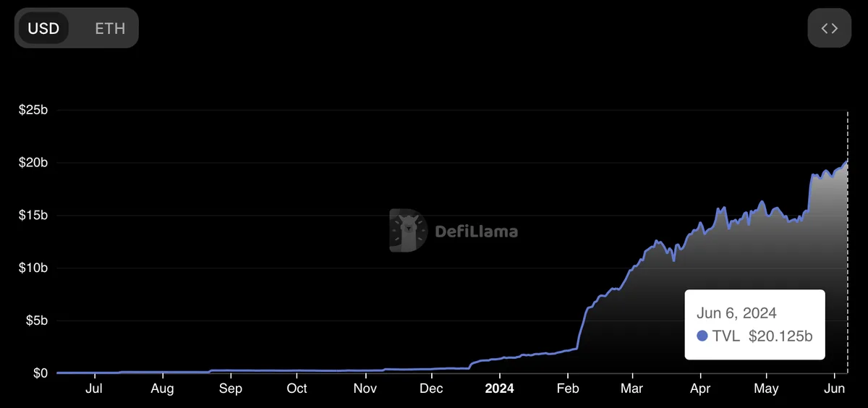
Task: Click the $20.125b TVL value in tooltip
Action: 781,336
